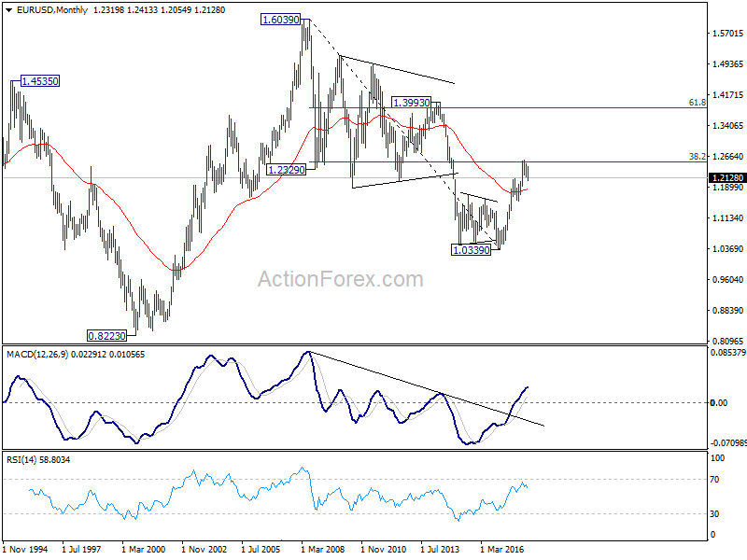
Task: Select the 1.45350 price label
Action: [40, 81]
